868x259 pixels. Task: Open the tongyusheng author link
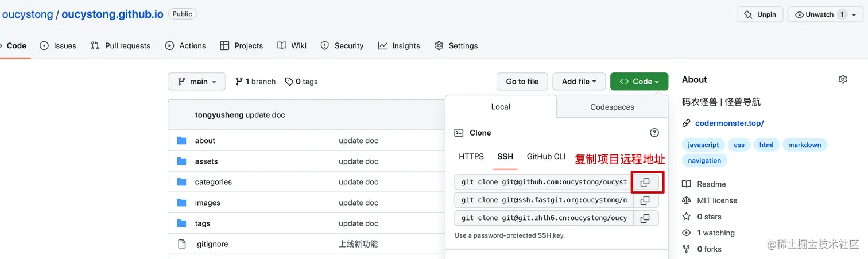(x=219, y=115)
